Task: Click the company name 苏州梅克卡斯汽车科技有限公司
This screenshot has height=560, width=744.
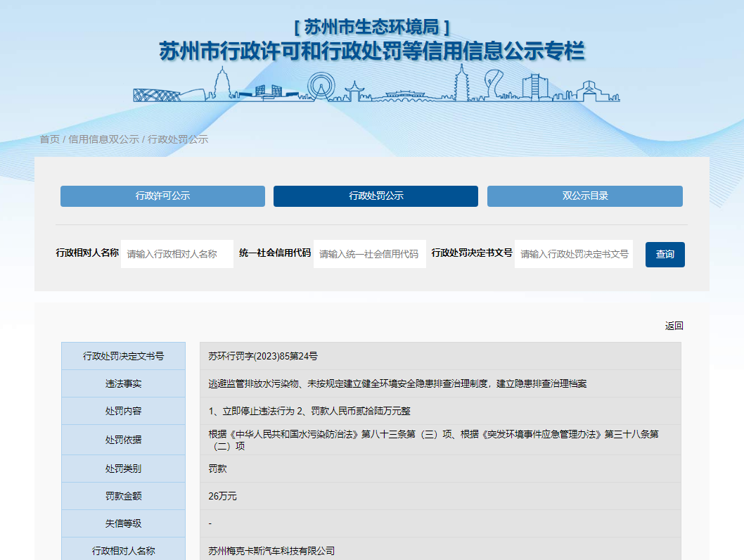Action: tap(271, 551)
